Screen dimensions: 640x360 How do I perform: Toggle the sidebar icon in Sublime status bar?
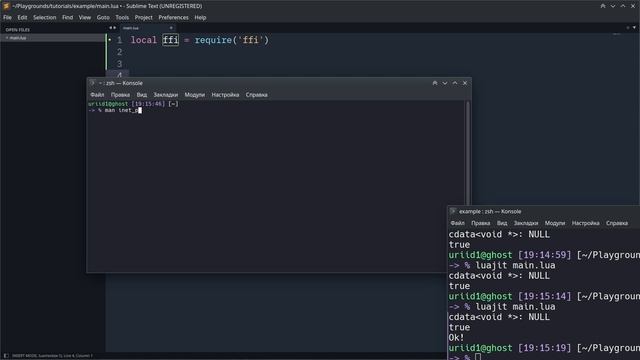(x=6, y=356)
